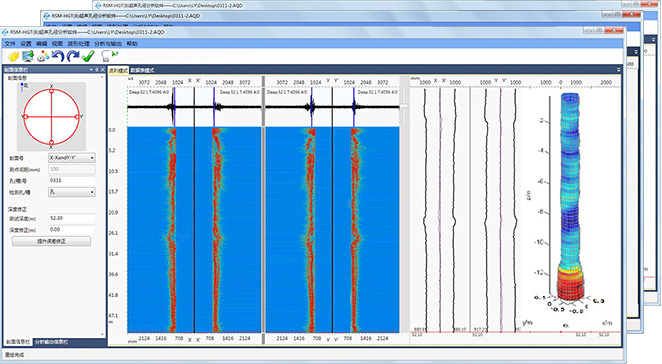Adjust the vertical slider beside waveform panel

click(x=404, y=106)
